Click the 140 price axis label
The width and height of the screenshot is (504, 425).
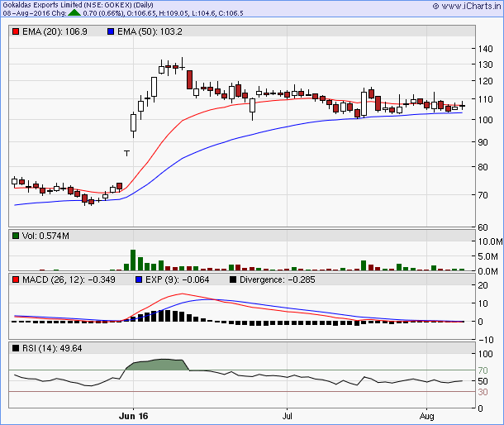pos(485,49)
